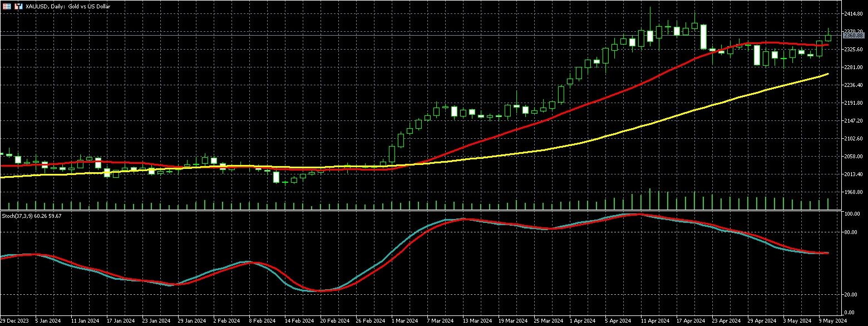
Task: Click the 29 Apr 2024 date label
Action: tap(762, 321)
